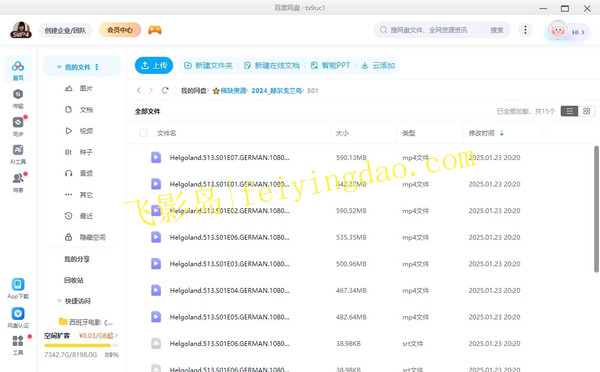Click 新建在线文档 button
This screenshot has height=372, width=600.
(272, 65)
